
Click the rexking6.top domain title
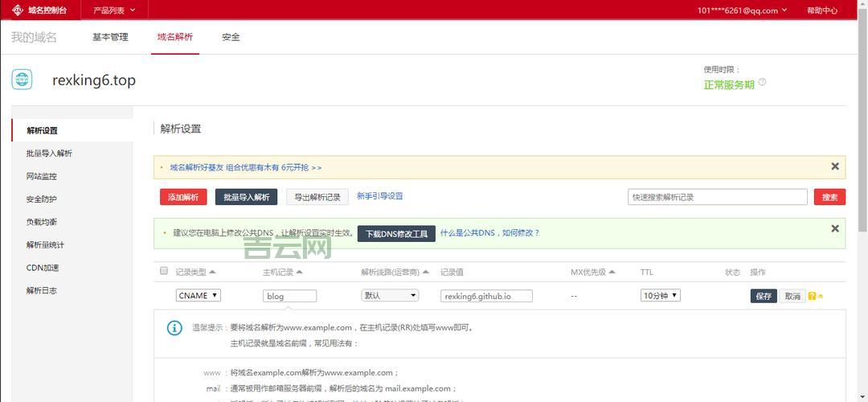[x=94, y=80]
